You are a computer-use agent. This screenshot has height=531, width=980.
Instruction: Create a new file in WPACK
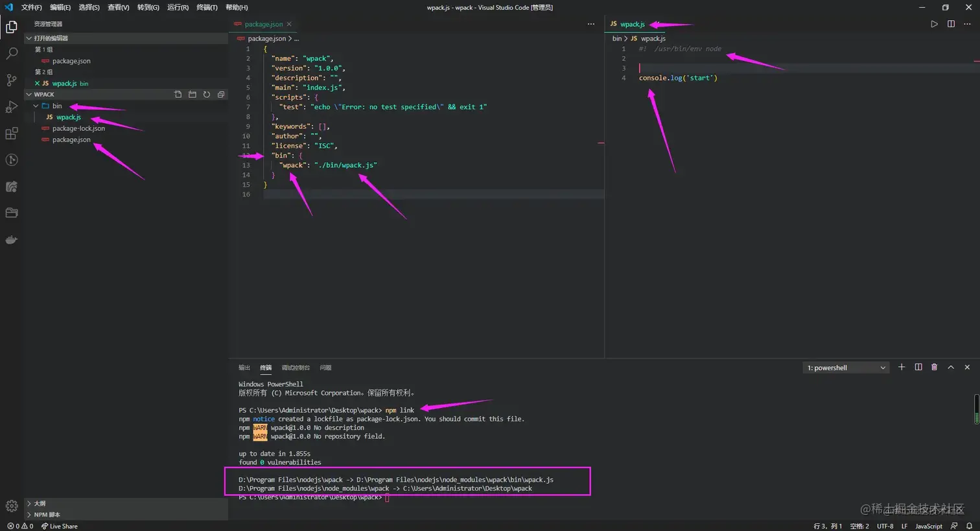178,95
